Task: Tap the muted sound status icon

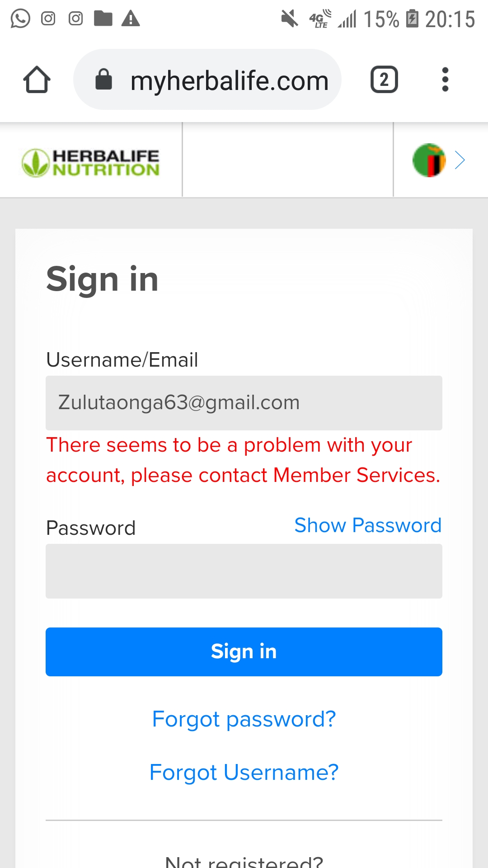Action: 290,19
